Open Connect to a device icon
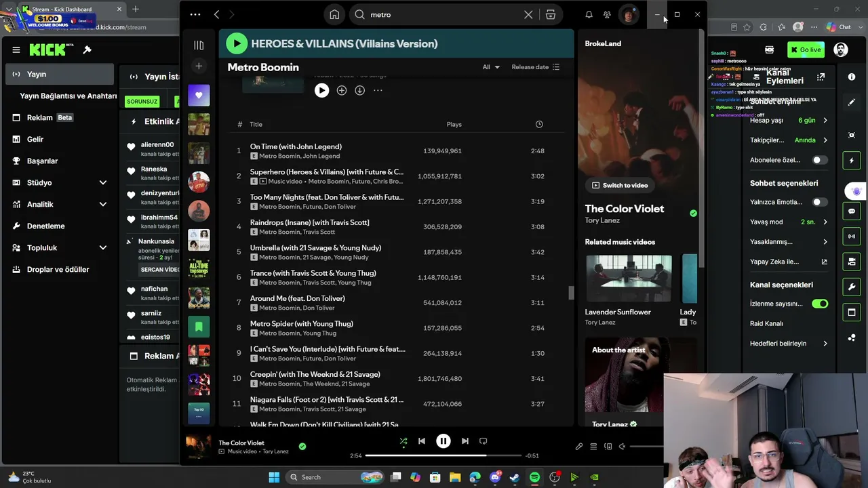The image size is (868, 488). click(x=608, y=447)
